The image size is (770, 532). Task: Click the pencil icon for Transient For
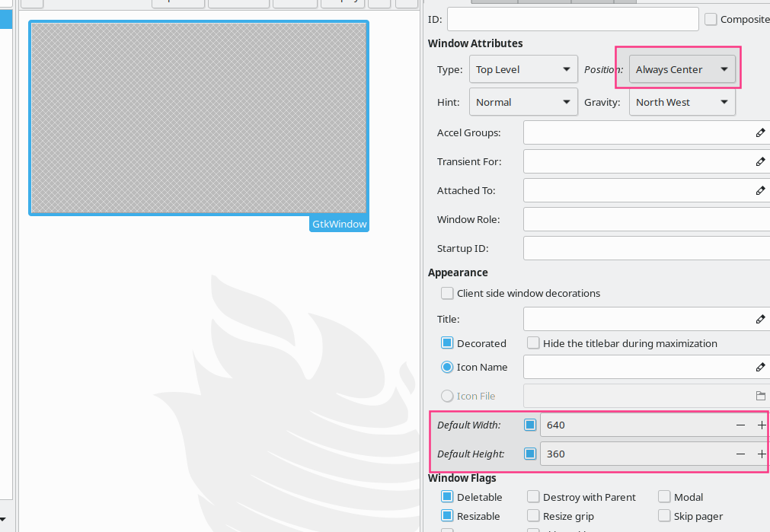coord(760,161)
